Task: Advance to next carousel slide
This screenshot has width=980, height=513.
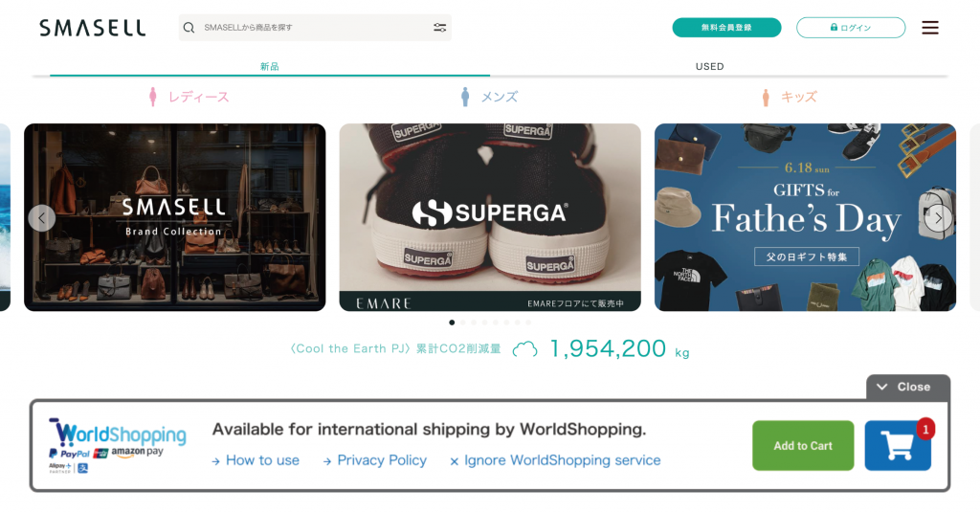Action: [x=938, y=218]
